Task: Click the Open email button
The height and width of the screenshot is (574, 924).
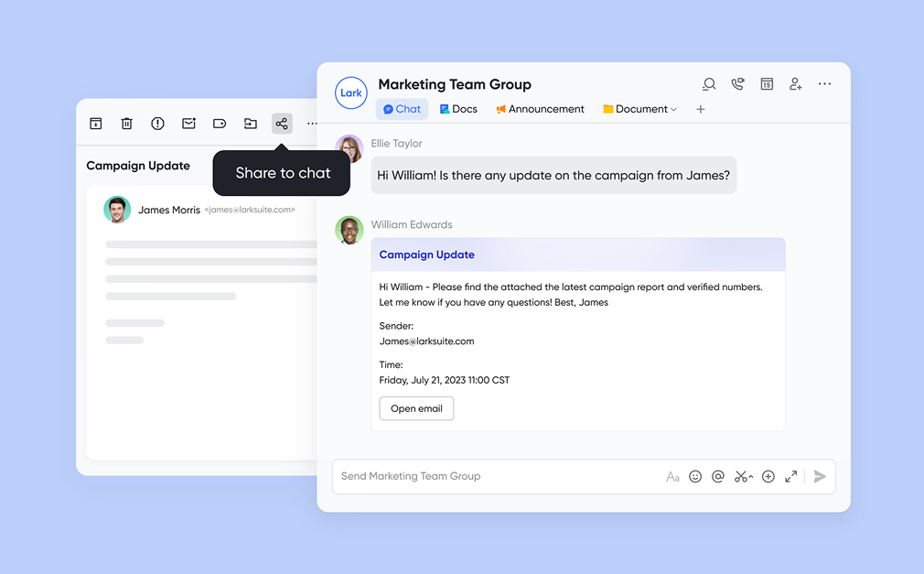Action: click(x=416, y=408)
